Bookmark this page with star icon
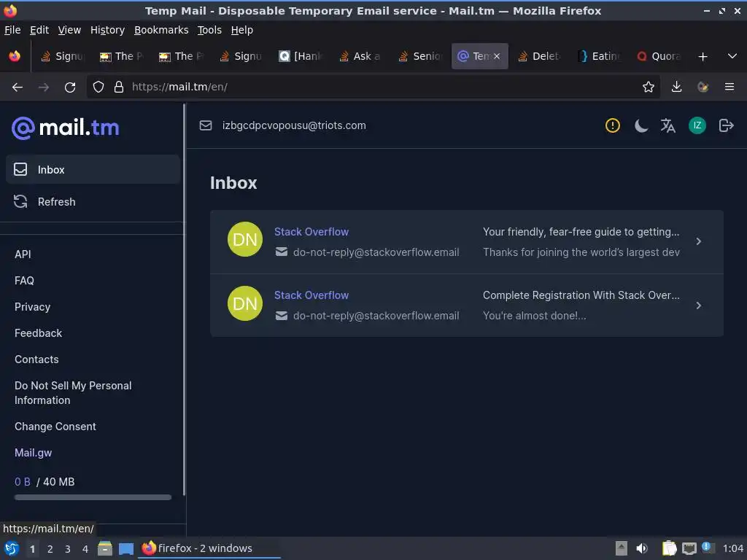The image size is (747, 560). pos(648,87)
